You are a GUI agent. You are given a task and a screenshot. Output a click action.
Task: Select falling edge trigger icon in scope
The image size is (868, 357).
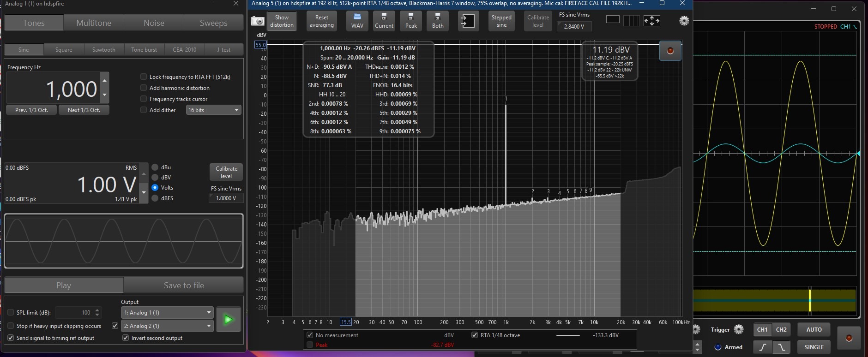(781, 347)
